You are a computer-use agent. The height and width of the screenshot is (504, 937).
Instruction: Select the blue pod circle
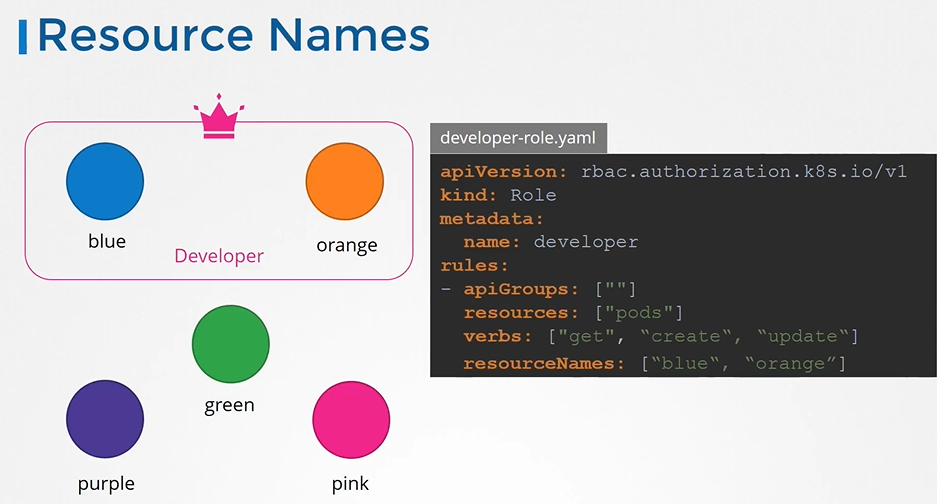point(105,181)
